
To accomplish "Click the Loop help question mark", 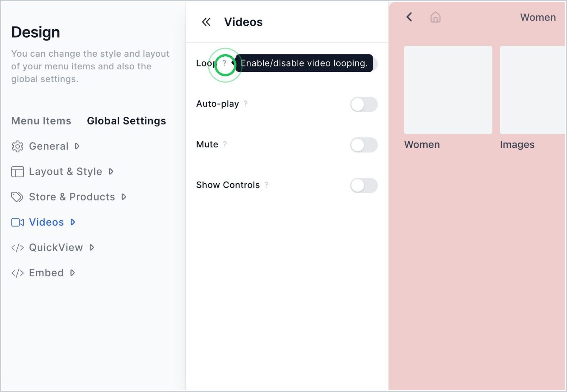I will [x=224, y=63].
